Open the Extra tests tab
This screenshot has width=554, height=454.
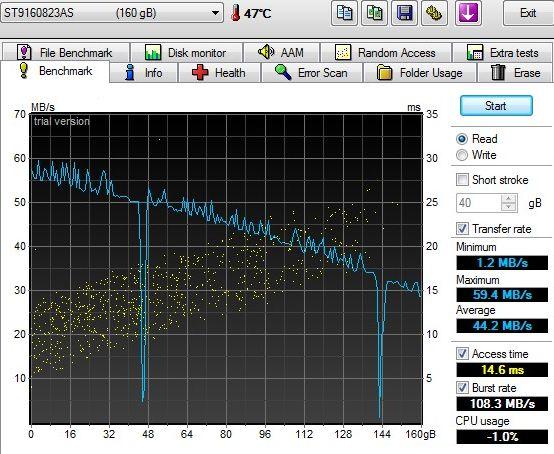point(503,52)
